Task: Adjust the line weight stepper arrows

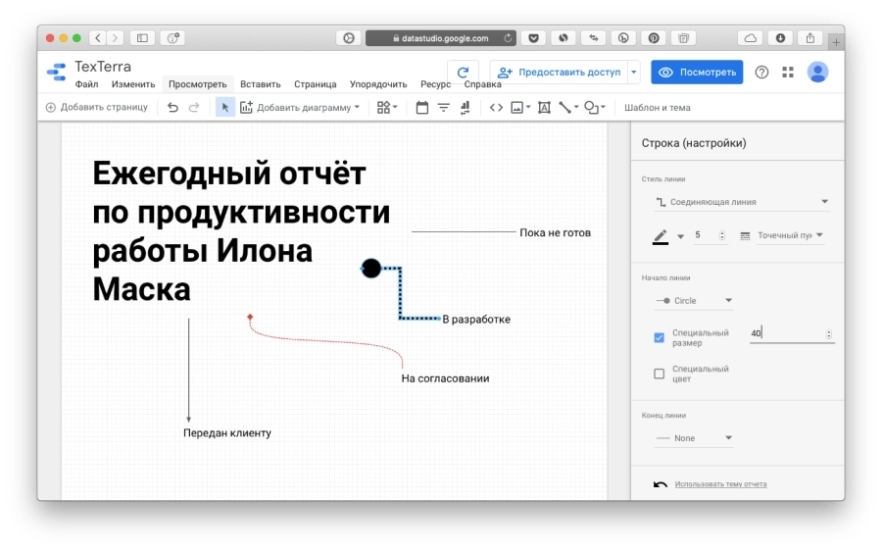Action: (x=722, y=236)
